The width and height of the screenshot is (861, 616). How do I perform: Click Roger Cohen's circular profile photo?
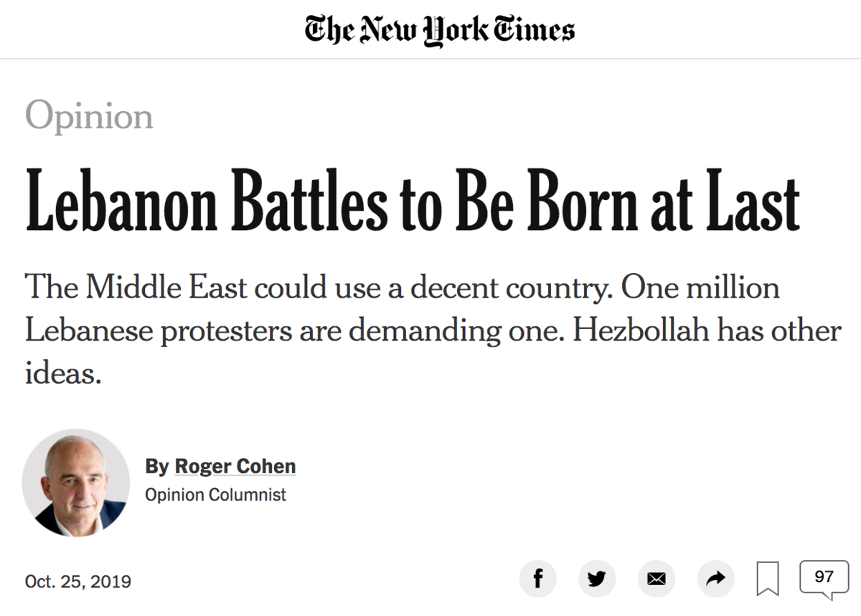click(x=75, y=483)
